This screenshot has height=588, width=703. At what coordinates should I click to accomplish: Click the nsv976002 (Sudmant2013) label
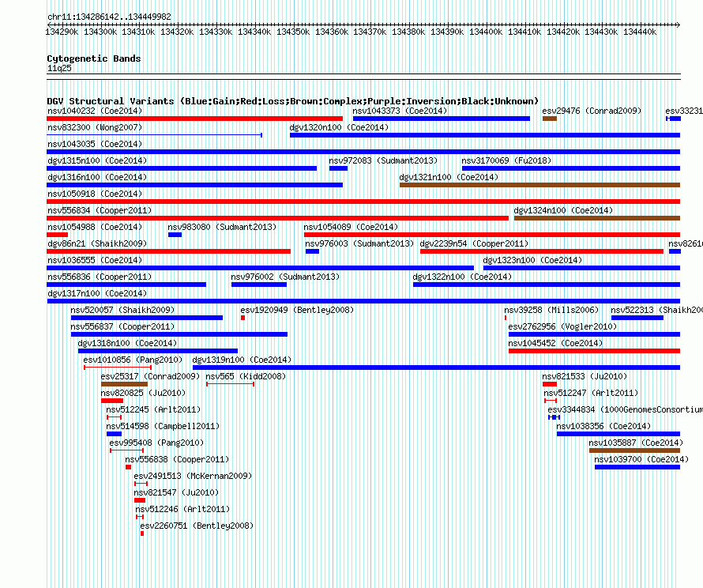click(x=285, y=277)
